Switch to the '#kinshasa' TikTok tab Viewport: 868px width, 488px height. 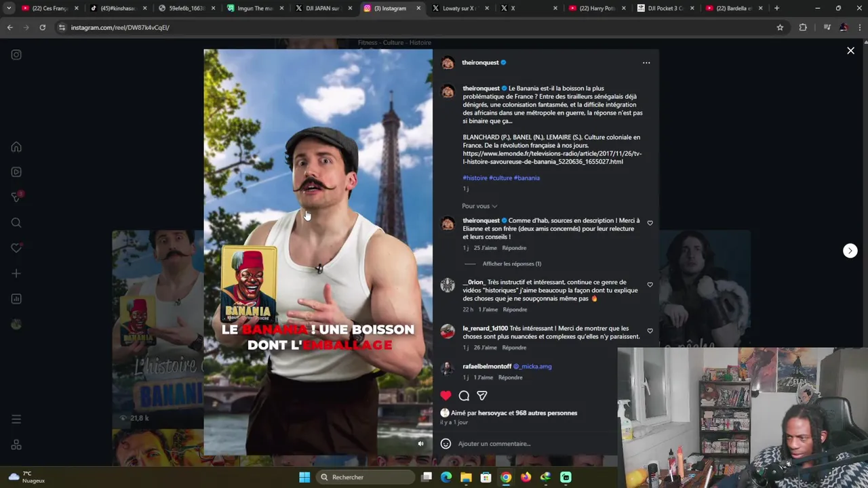click(x=118, y=8)
